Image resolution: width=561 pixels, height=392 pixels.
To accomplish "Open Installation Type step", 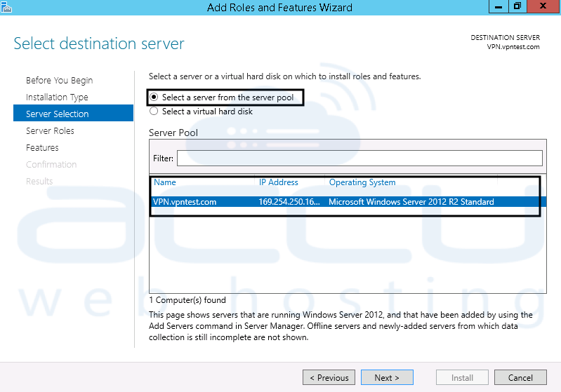I will click(57, 97).
